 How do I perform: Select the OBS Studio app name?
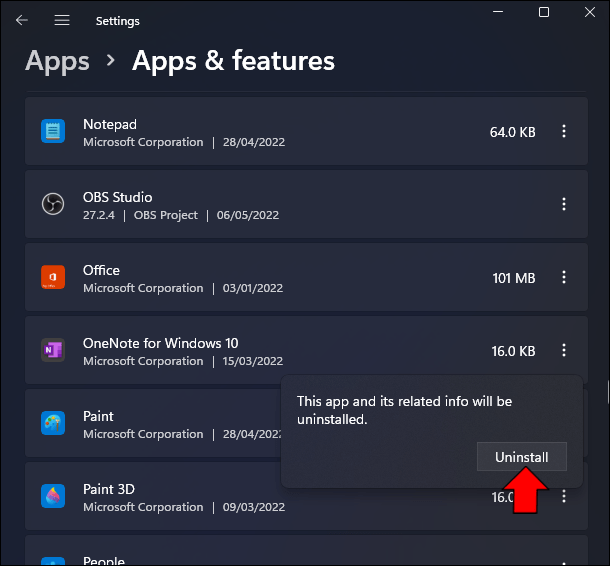pos(117,197)
